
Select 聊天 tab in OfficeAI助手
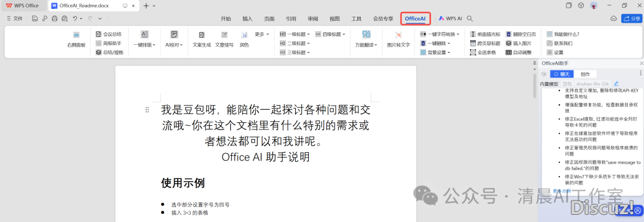(562, 74)
